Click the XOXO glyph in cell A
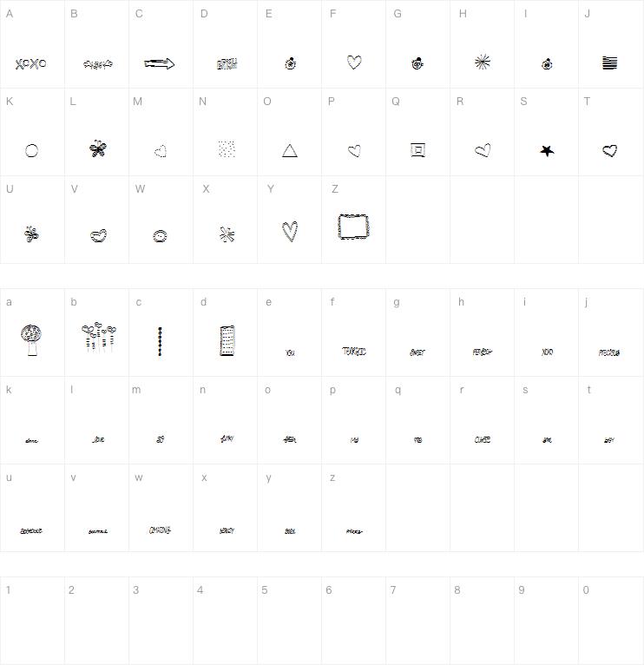644x665 pixels. click(x=31, y=64)
